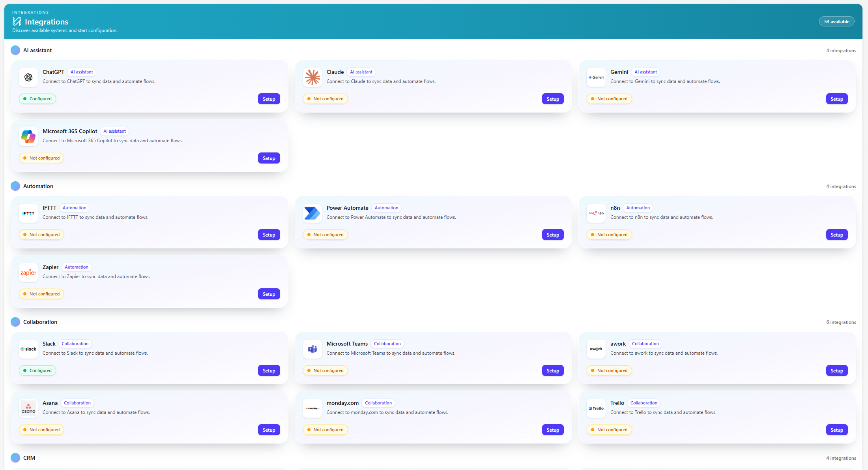Open Setup for the IFTTT integration
Image resolution: width=868 pixels, height=470 pixels.
click(x=269, y=235)
